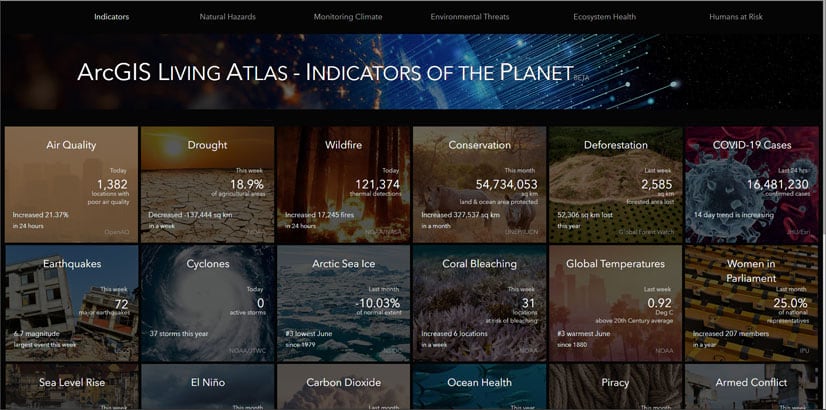Click 'Increased 17,245 fires' text
Screen dimensions: 826x410
tap(320, 215)
